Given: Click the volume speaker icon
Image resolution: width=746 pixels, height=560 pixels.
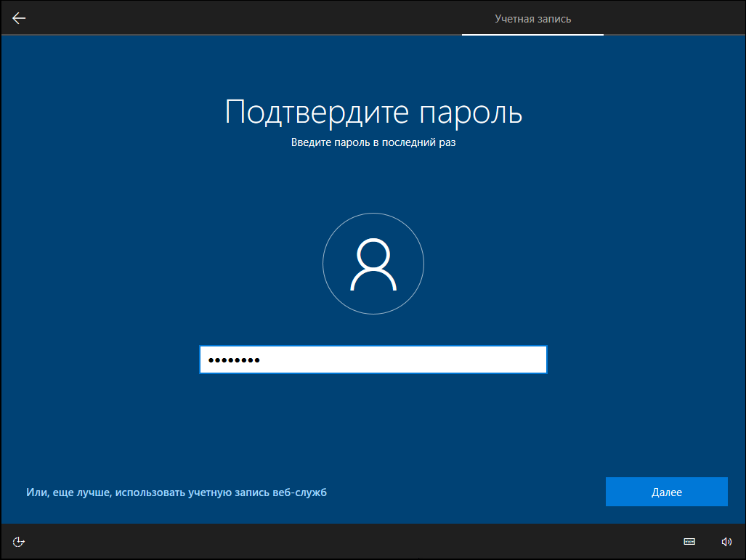Looking at the screenshot, I should [726, 541].
